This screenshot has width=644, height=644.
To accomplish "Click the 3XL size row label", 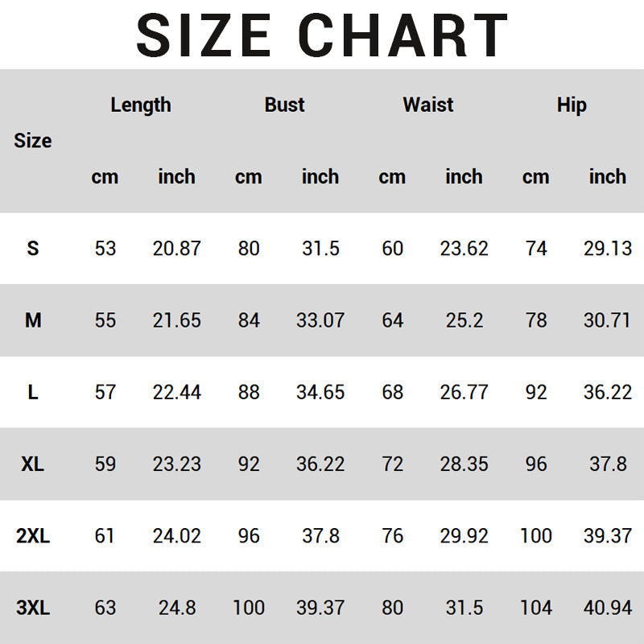I will coord(32,608).
